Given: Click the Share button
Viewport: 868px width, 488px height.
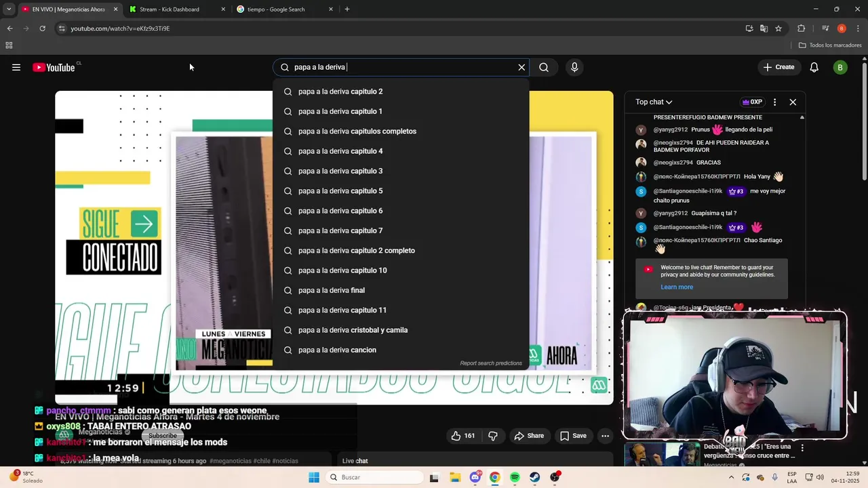Looking at the screenshot, I should click(528, 436).
